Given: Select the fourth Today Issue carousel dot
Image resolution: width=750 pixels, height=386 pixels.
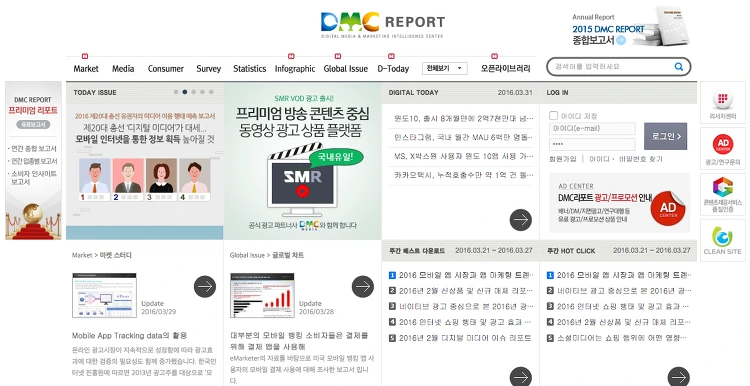Looking at the screenshot, I should (202, 92).
